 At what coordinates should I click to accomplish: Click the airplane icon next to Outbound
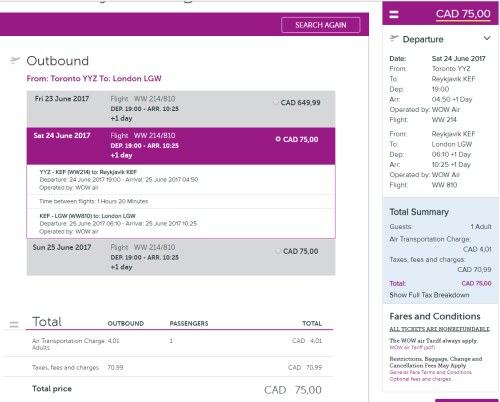pyautogui.click(x=15, y=60)
